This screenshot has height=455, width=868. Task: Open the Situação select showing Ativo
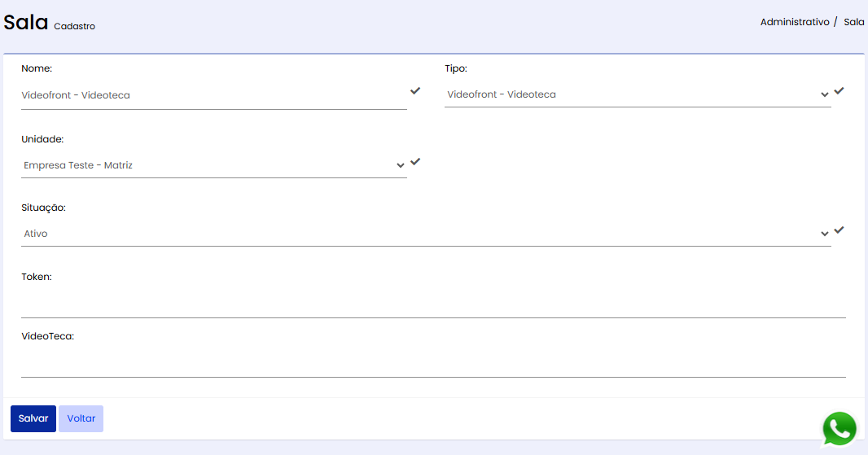[426, 234]
